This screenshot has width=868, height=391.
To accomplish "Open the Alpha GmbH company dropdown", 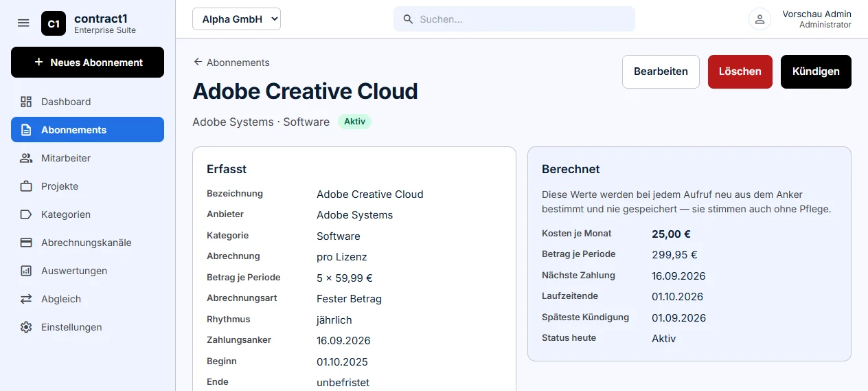I will pos(236,19).
